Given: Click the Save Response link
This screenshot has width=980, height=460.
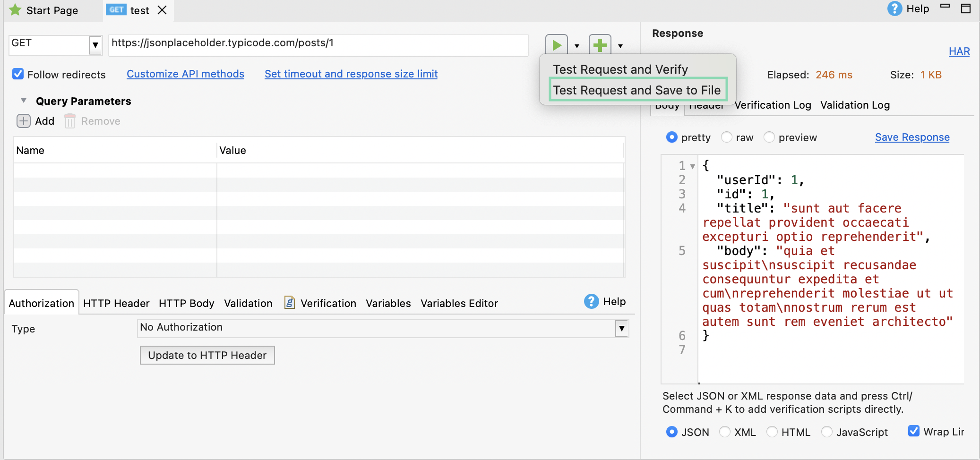Looking at the screenshot, I should [912, 137].
